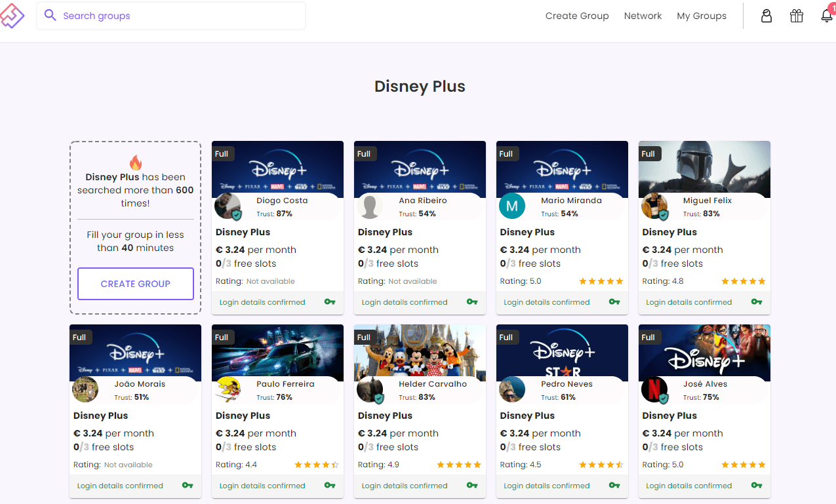Click the key icon on Miguel Felix's card
This screenshot has height=504, width=836.
pos(757,302)
